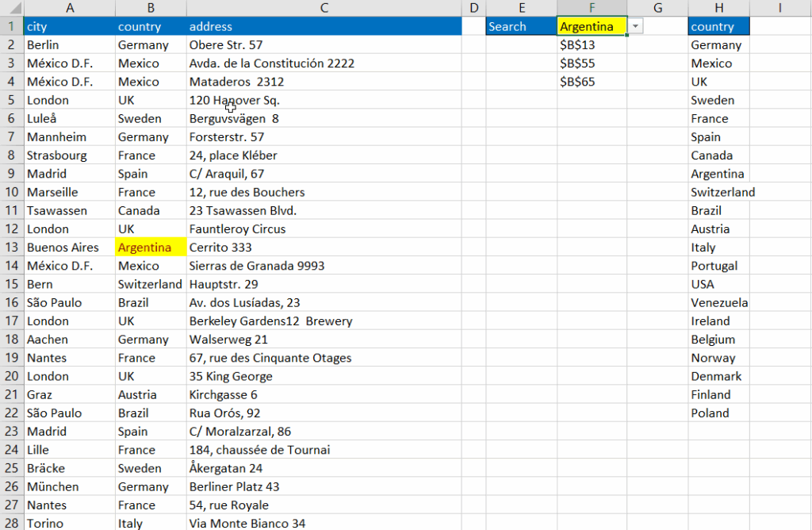This screenshot has width=812, height=530.
Task: Click the Bräcke city cell
Action: pyautogui.click(x=70, y=468)
